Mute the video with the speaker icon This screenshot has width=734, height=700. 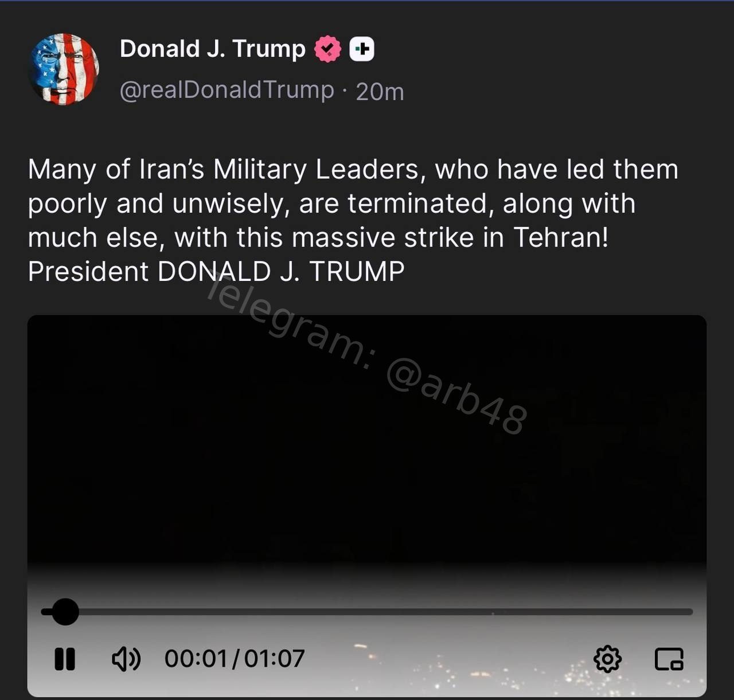(x=126, y=659)
